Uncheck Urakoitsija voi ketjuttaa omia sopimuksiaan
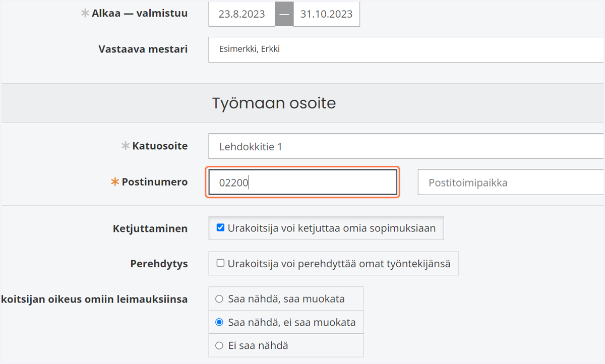Image resolution: width=605 pixels, height=364 pixels. [220, 227]
